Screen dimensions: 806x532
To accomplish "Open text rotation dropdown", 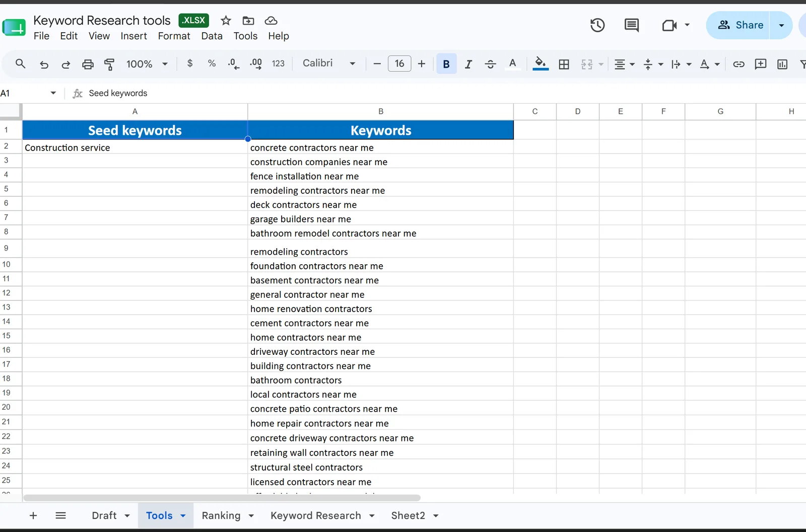I will coord(710,64).
